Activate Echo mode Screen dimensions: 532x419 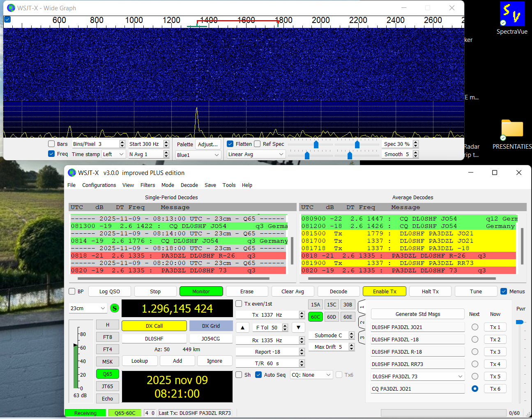107,398
